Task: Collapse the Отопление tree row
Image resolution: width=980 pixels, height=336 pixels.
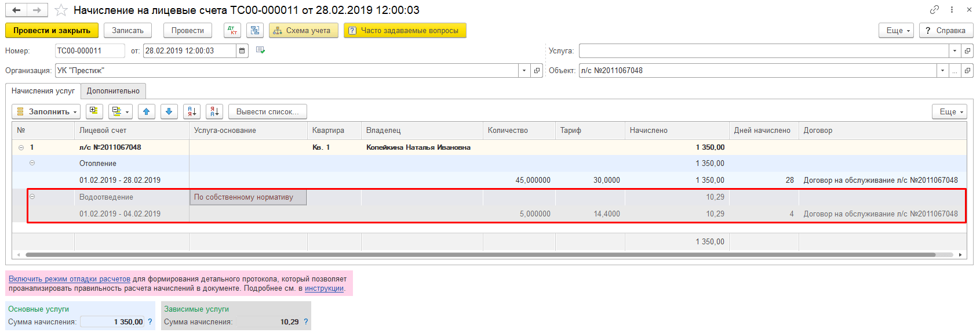Action: (32, 163)
